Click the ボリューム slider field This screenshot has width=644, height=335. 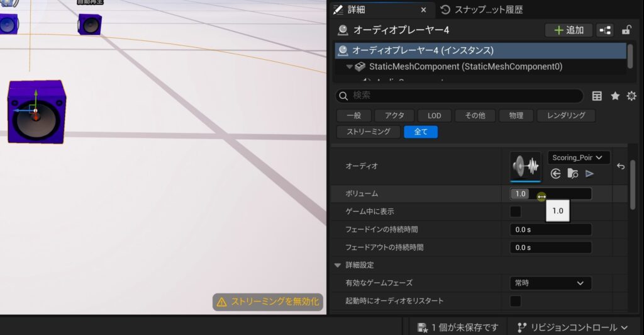coord(550,193)
